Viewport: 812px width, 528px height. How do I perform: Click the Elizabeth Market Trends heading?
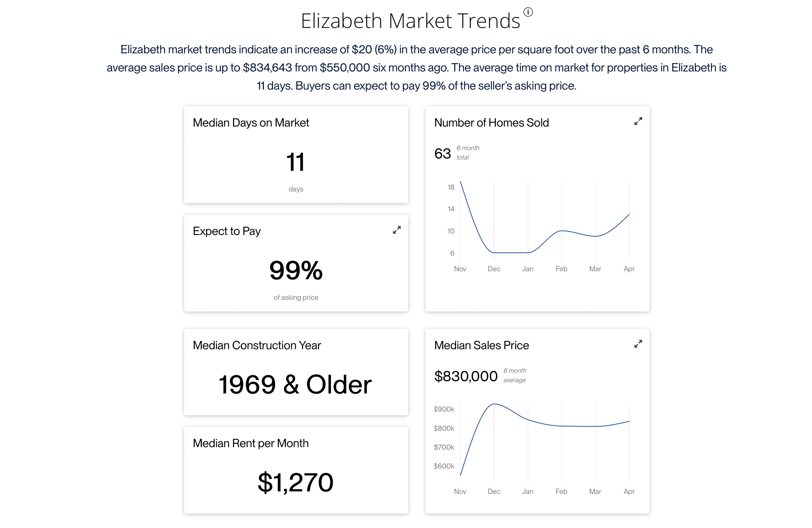click(x=410, y=21)
